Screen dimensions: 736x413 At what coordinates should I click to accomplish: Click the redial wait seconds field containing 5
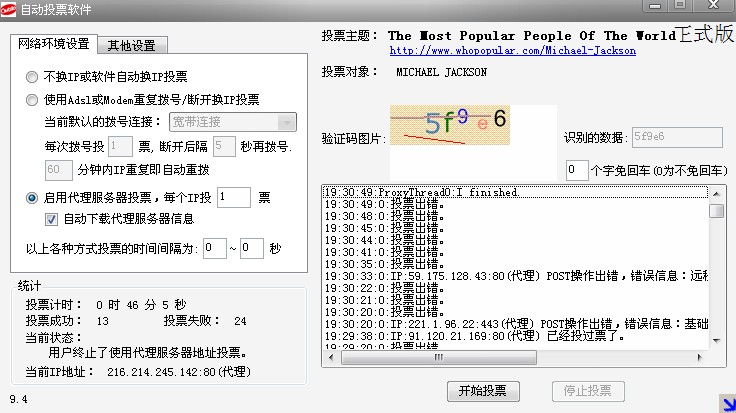(224, 146)
